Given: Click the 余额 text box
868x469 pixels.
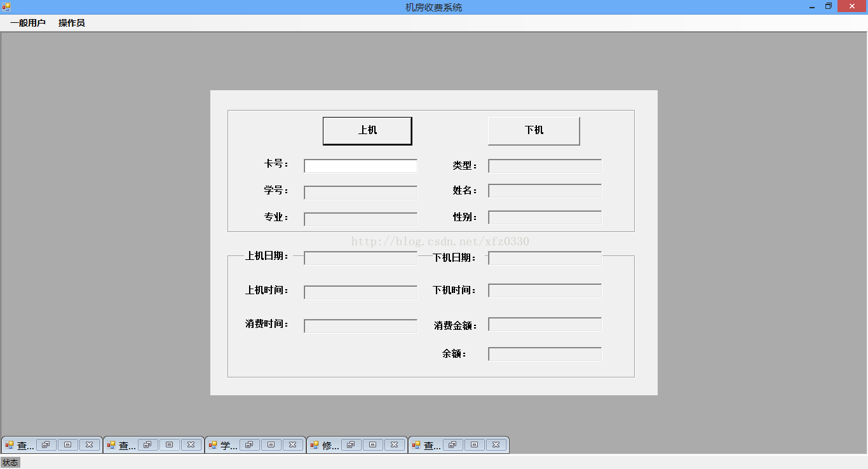Looking at the screenshot, I should pos(545,354).
